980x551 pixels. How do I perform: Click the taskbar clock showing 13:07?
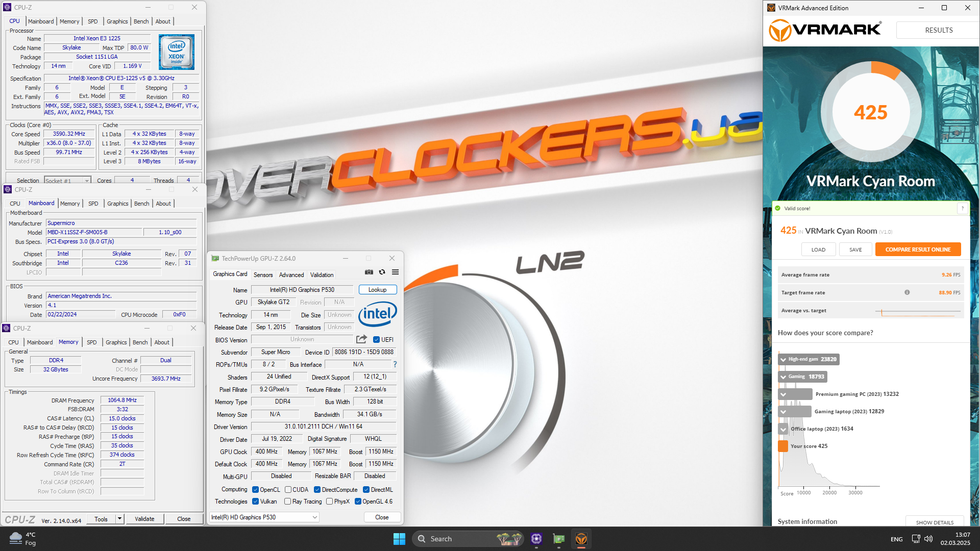955,539
